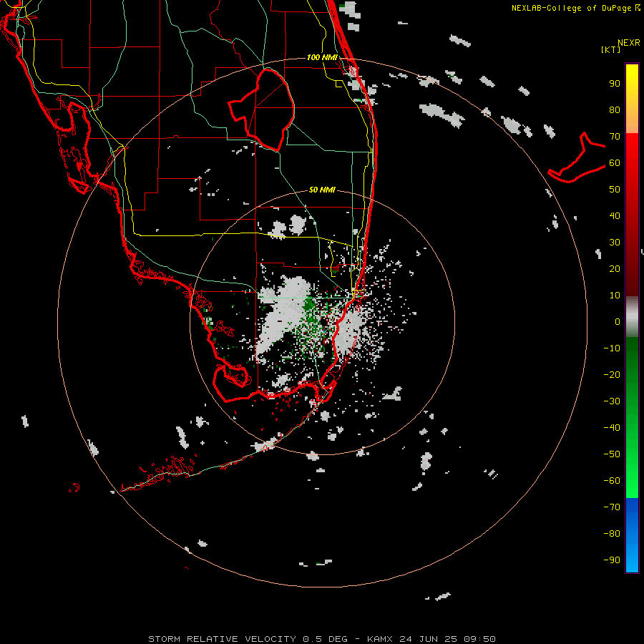This screenshot has width=644, height=644.
Task: Click the positive 40 scale value
Action: tap(615, 216)
